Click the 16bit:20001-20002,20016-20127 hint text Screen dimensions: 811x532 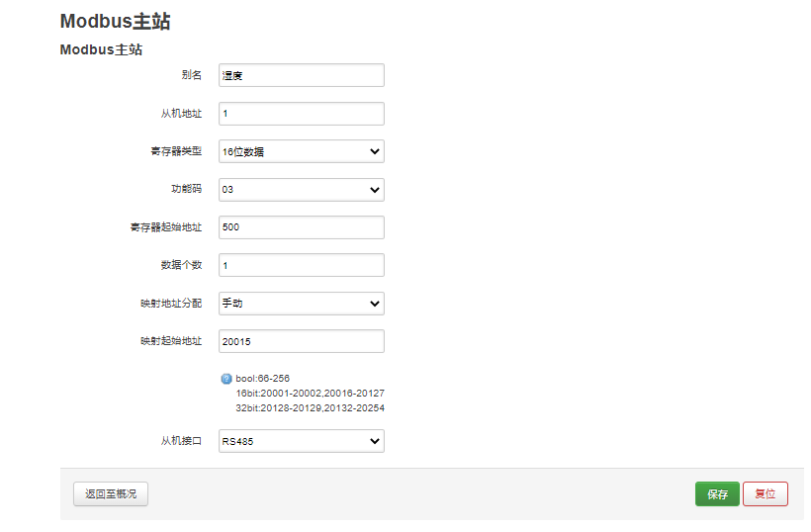(310, 394)
